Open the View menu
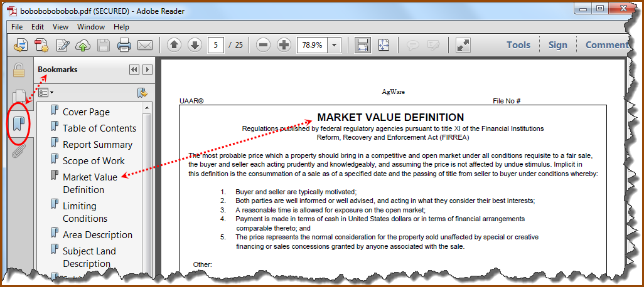Screen dimensions: 644x287 point(60,27)
